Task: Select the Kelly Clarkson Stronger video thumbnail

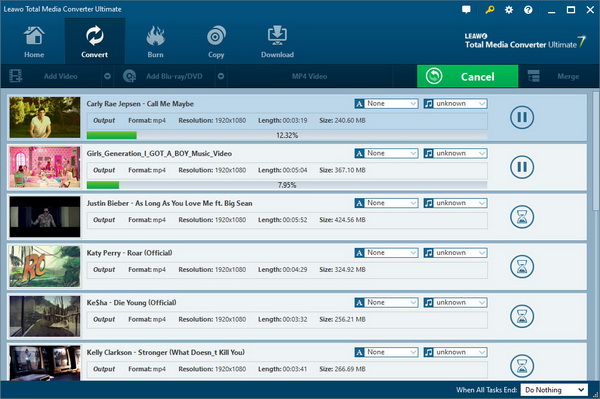Action: point(45,363)
